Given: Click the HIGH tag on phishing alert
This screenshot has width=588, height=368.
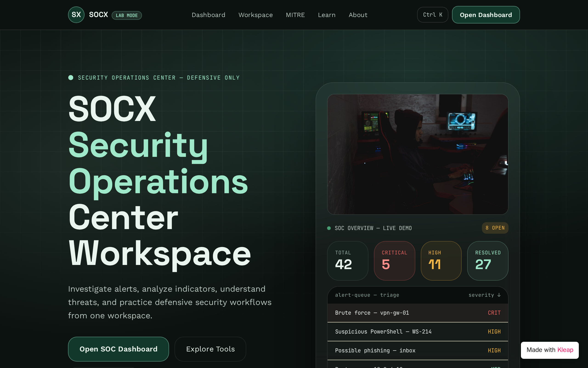Looking at the screenshot, I should coord(494,351).
